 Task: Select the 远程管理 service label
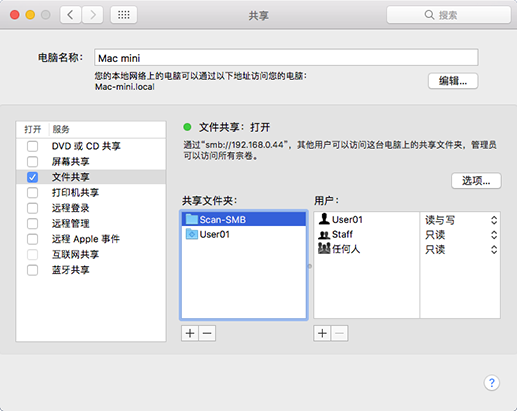click(70, 223)
